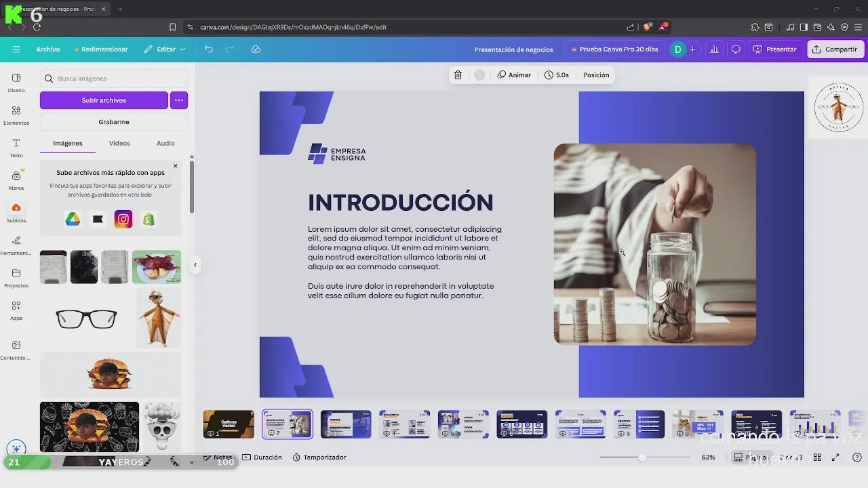Select the INTRODUCCIÓN heading text
The image size is (868, 488).
[x=401, y=203]
